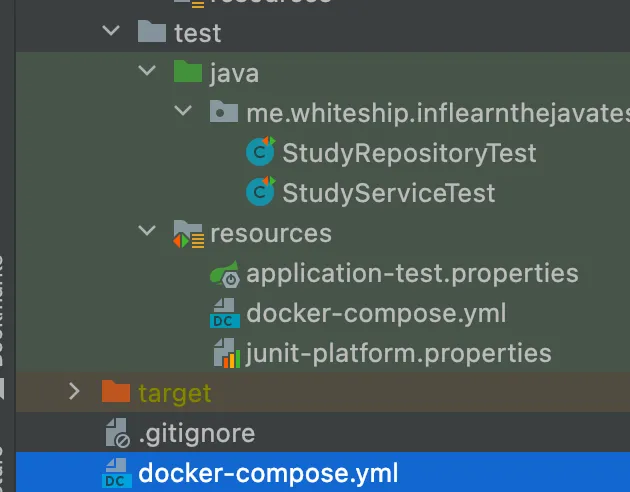Image resolution: width=630 pixels, height=492 pixels.
Task: Collapse the test resources folder
Action: [147, 233]
